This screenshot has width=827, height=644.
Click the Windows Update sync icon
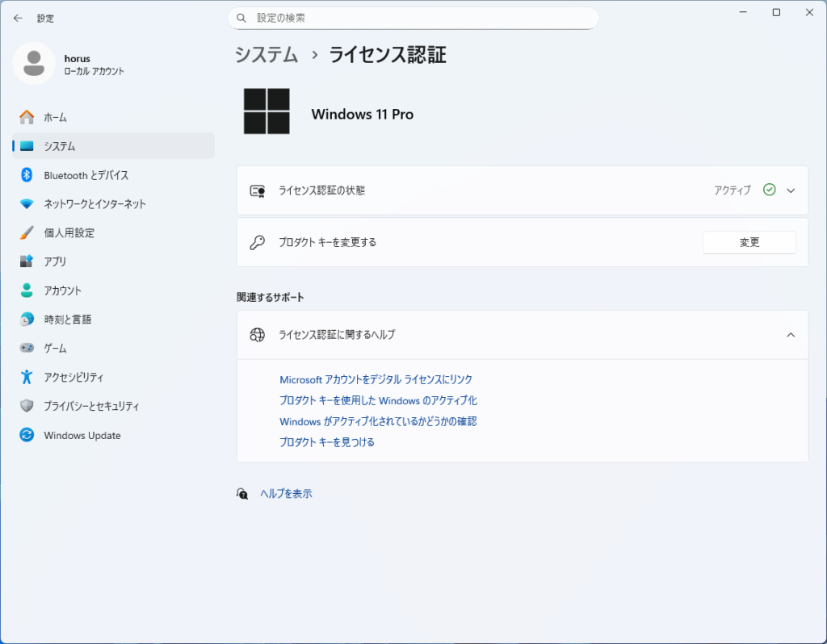27,436
